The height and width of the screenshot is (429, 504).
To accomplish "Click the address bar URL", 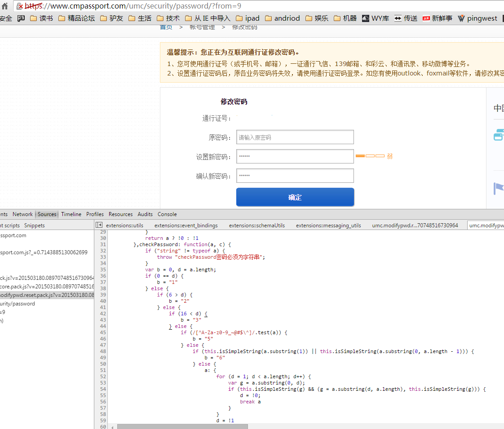I will (133, 6).
